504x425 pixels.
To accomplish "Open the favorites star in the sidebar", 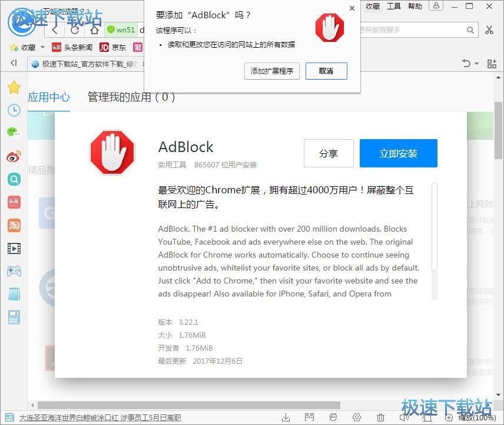I will click(14, 87).
